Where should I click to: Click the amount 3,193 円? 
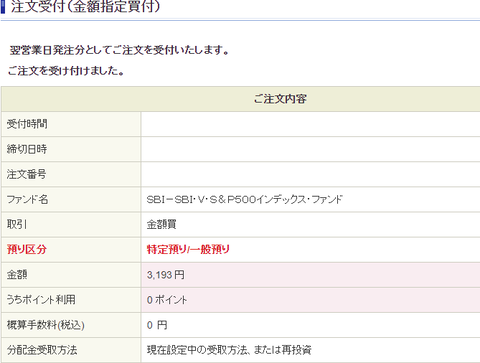click(166, 275)
